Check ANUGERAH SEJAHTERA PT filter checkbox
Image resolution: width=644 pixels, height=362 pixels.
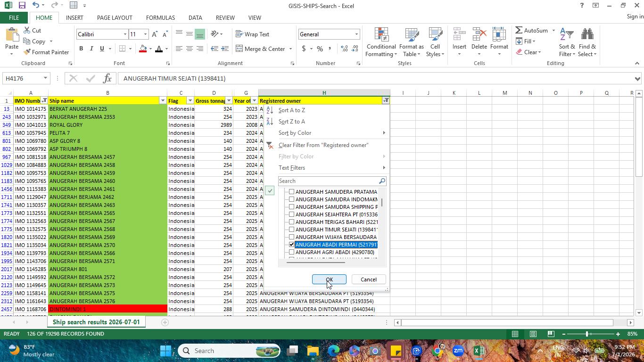pyautogui.click(x=291, y=214)
